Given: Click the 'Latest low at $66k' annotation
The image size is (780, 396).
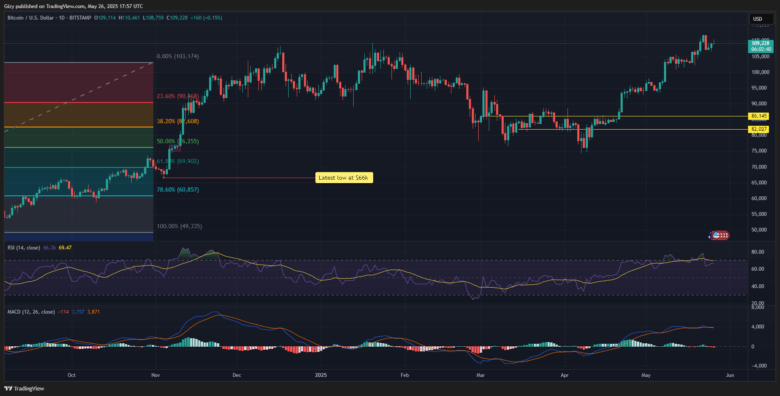Looking at the screenshot, I should pyautogui.click(x=344, y=178).
